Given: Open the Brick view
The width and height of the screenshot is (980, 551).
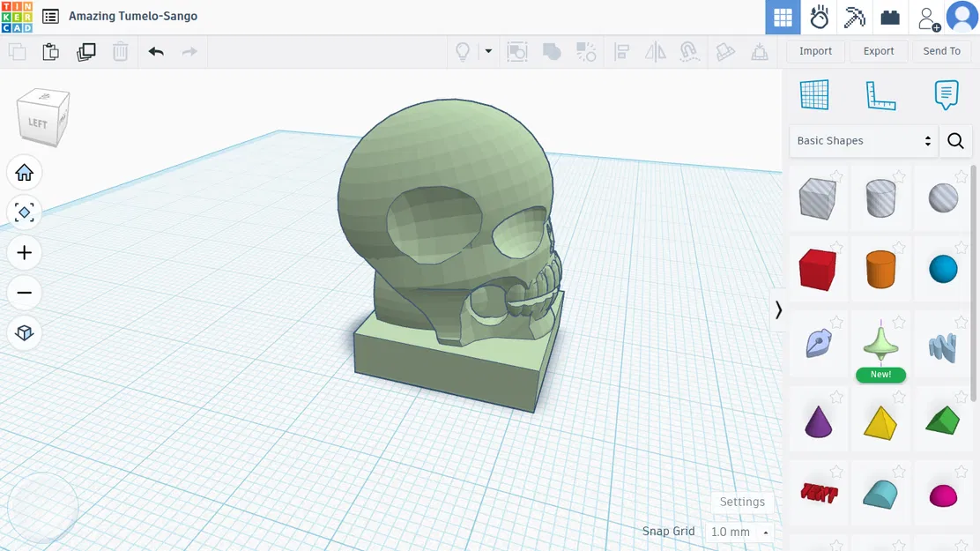Looking at the screenshot, I should click(890, 18).
